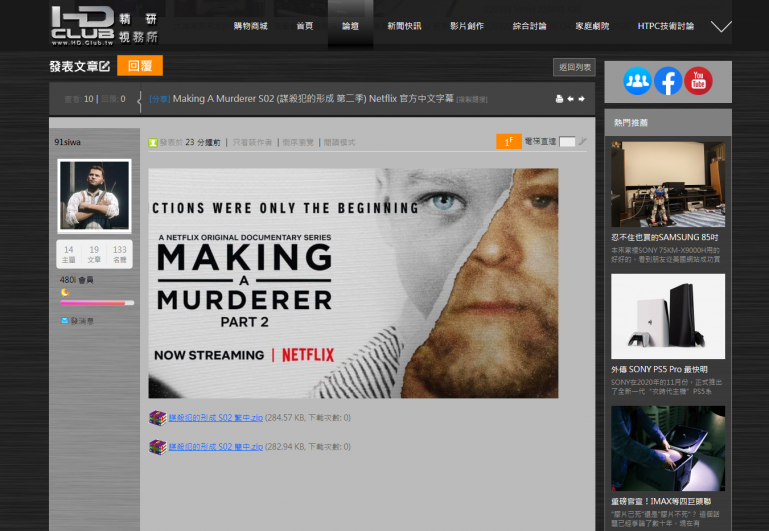The width and height of the screenshot is (769, 531).
Task: Download 謀殺犯的形成 S02 繁中.zip
Action: coord(216,418)
